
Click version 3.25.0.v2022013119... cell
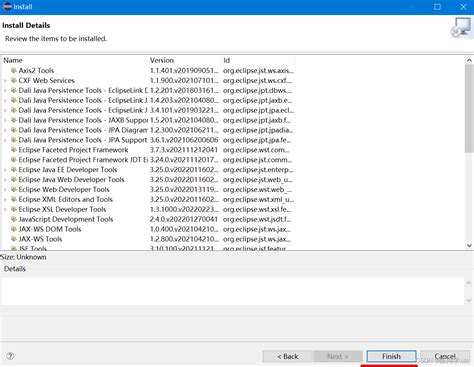tap(184, 189)
